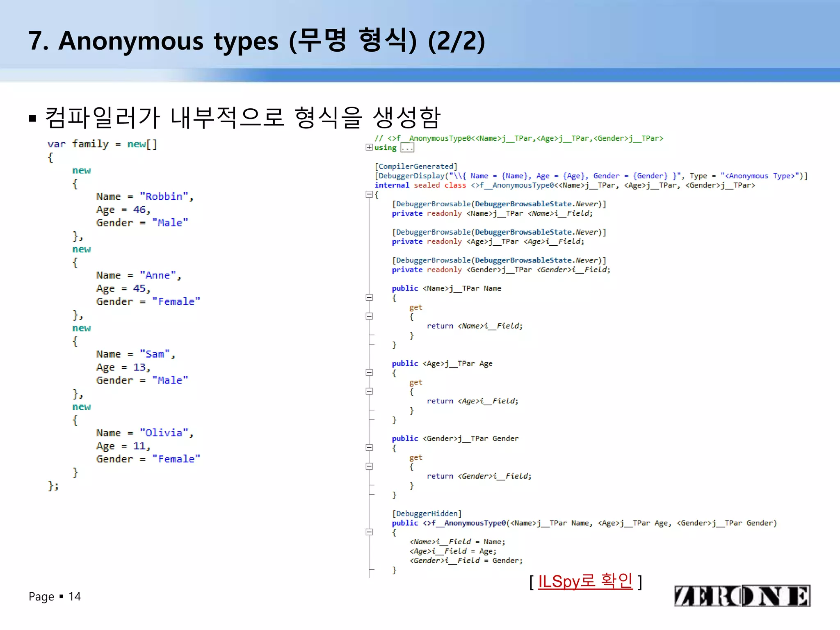This screenshot has width=840, height=630.
Task: Open the 'ILSpy로 확인' link
Action: (x=585, y=581)
